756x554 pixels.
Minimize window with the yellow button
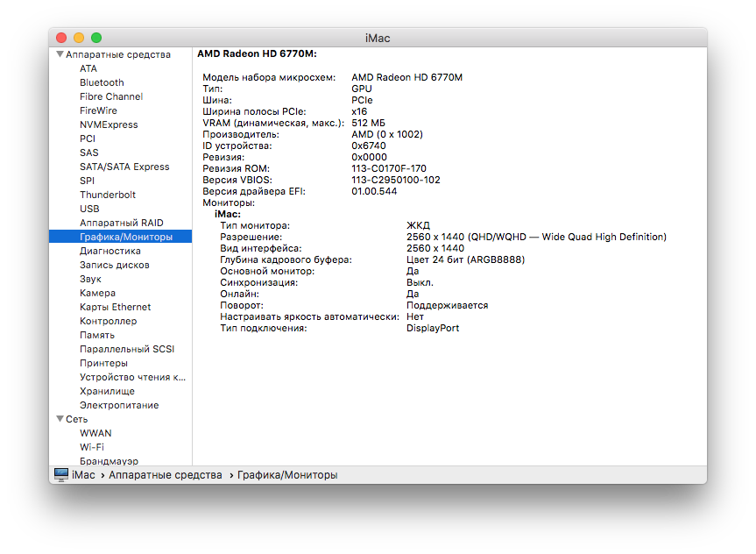point(79,38)
